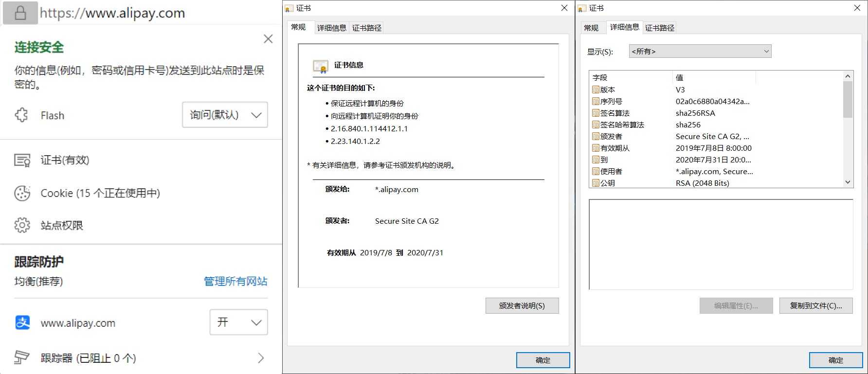
Task: Select value *.alipay.com, Secure... in list
Action: 714,171
